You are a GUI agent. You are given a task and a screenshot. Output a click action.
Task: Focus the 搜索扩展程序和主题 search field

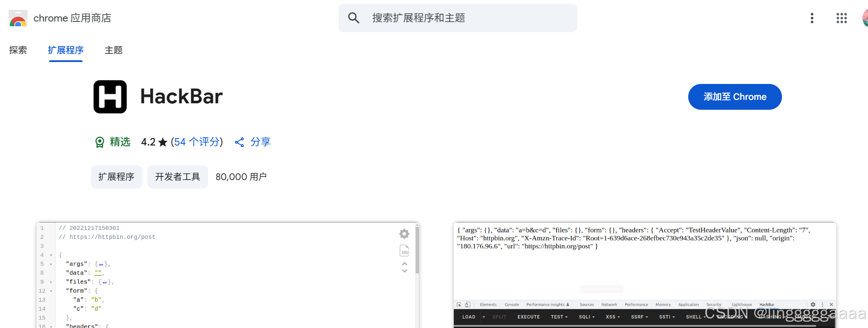coord(458,18)
